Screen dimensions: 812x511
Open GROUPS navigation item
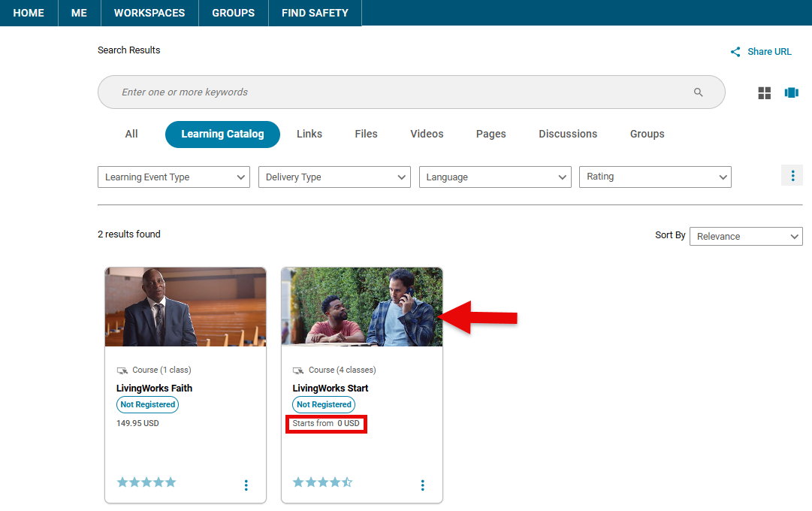(x=234, y=13)
